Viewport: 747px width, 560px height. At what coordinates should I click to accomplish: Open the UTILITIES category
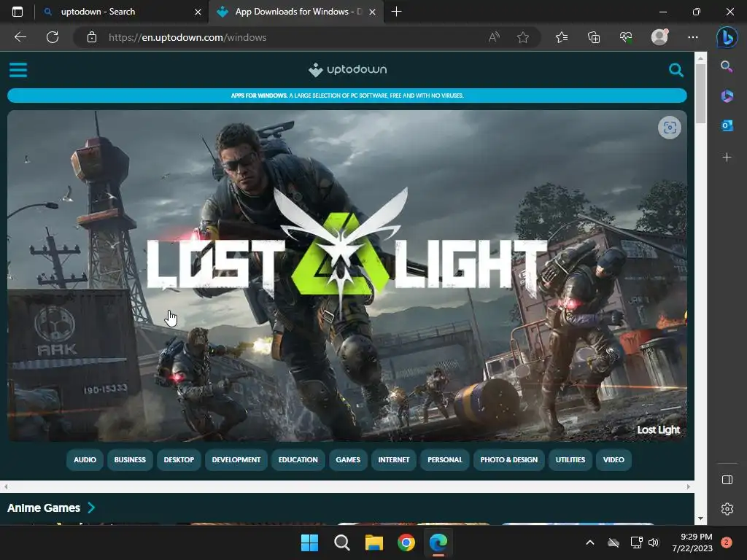tap(570, 460)
